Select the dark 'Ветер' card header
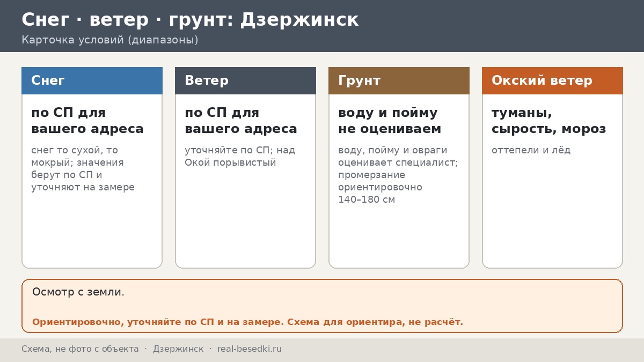This screenshot has height=362, width=644. pyautogui.click(x=245, y=80)
